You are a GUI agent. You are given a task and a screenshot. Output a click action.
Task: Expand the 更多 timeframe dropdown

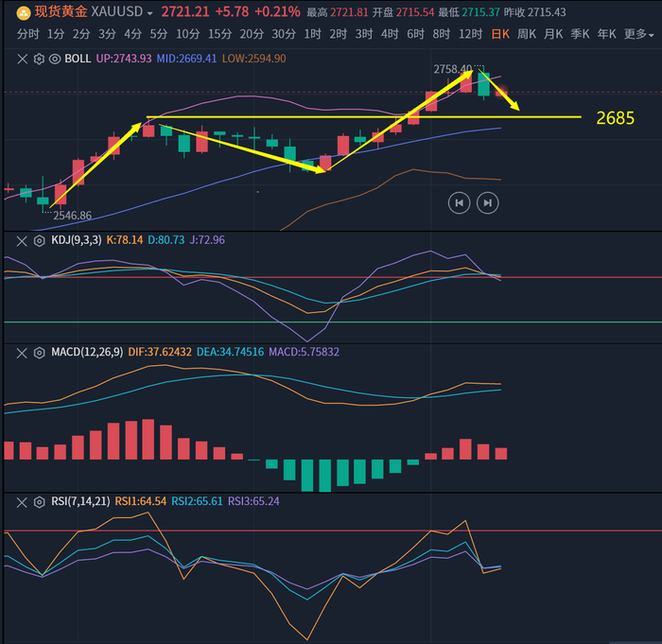(x=638, y=34)
